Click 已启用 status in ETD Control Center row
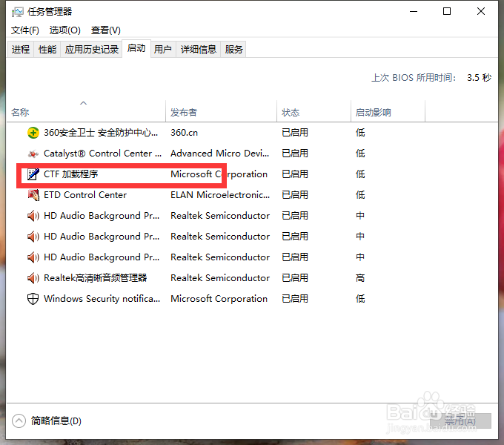This screenshot has height=445, width=504. (295, 195)
